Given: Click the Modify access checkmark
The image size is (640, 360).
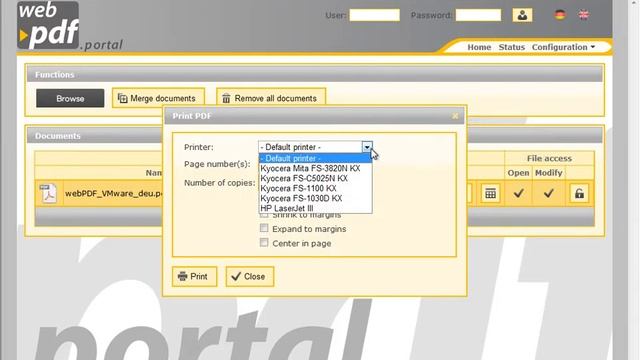Looking at the screenshot, I should coord(549,193).
